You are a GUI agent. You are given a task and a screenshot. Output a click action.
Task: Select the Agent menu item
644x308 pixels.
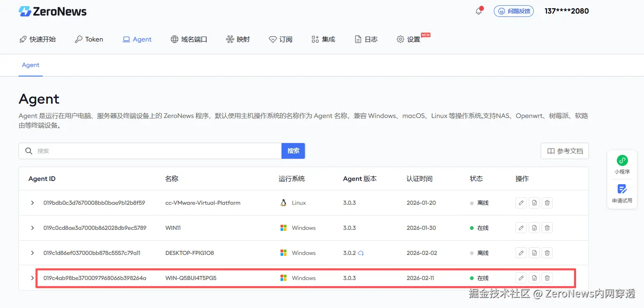(137, 39)
